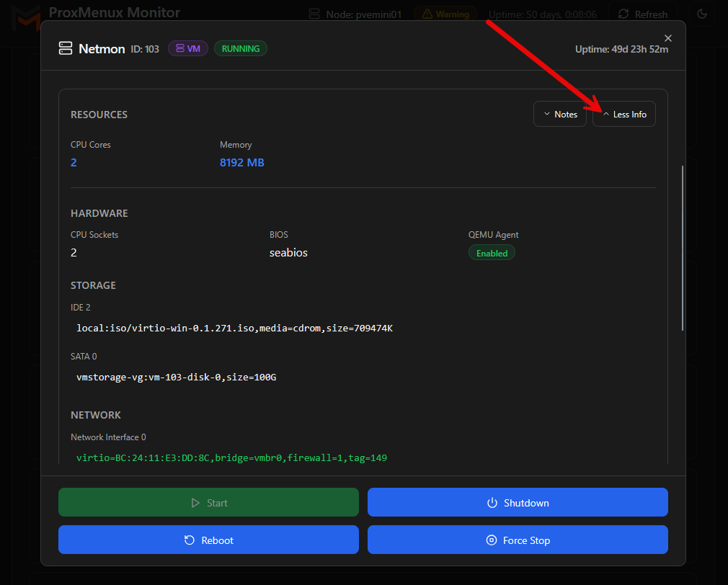
Task: Click the Node: pvemini01 label
Action: (x=363, y=14)
